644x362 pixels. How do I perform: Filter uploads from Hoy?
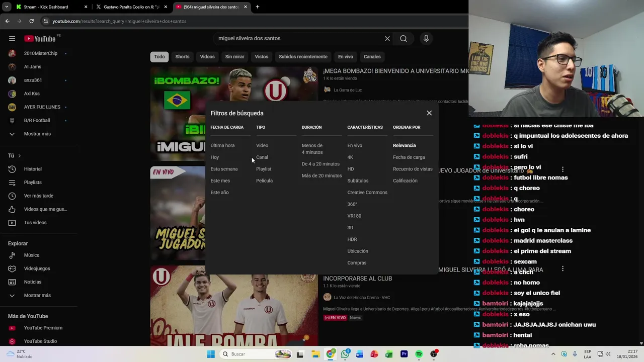pos(215,157)
